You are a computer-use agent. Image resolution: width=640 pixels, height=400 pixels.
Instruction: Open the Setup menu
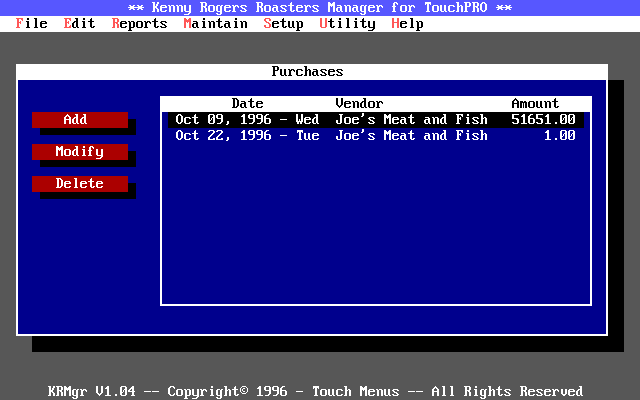[x=283, y=24]
